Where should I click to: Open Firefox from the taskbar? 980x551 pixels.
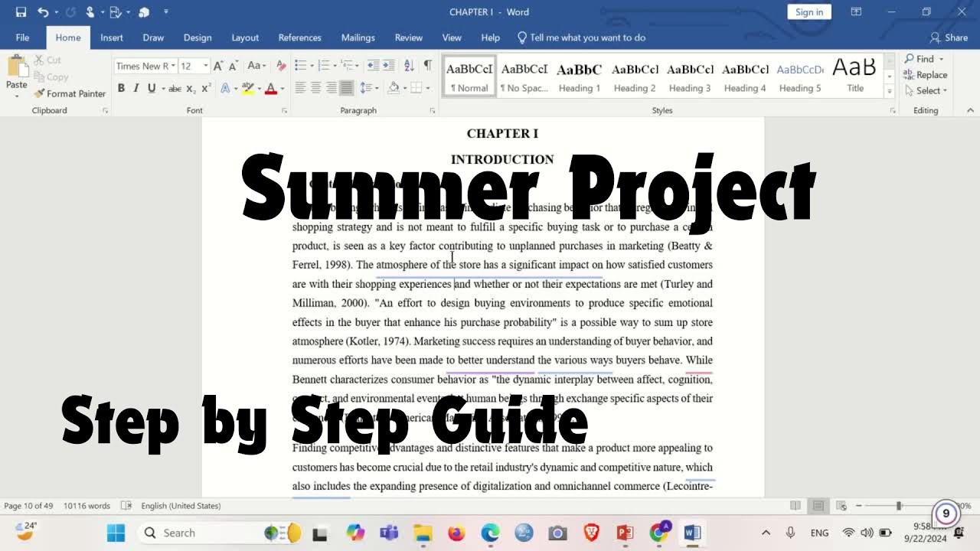tap(456, 533)
